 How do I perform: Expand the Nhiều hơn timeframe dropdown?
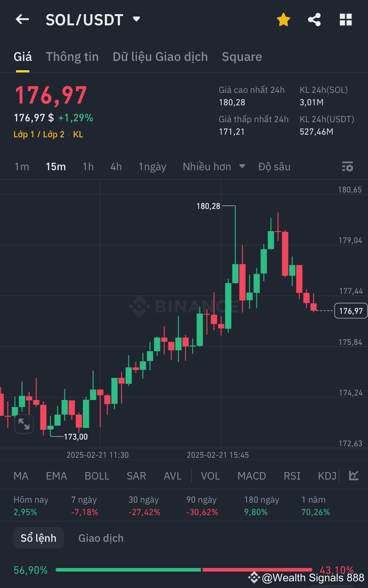click(212, 166)
